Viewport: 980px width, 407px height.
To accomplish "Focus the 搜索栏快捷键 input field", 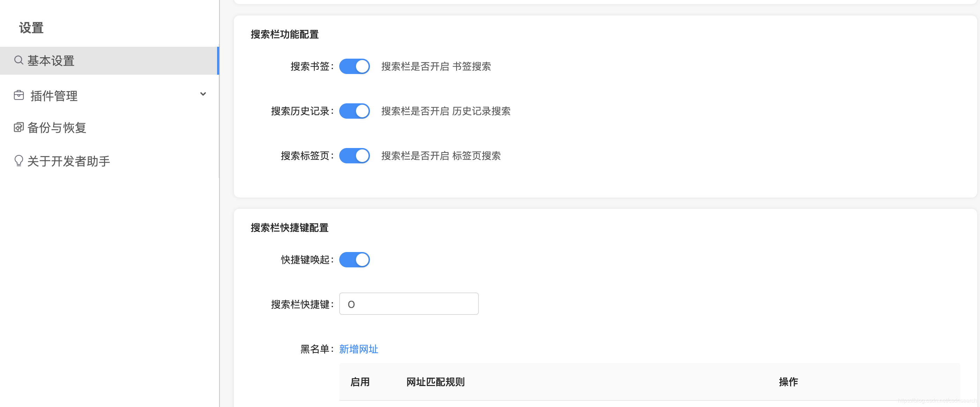I will tap(409, 304).
